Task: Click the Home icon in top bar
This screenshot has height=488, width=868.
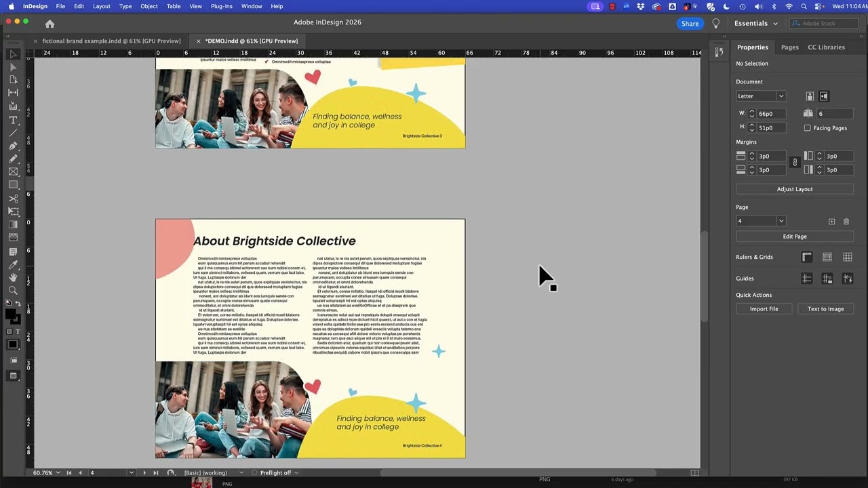Action: 50,24
